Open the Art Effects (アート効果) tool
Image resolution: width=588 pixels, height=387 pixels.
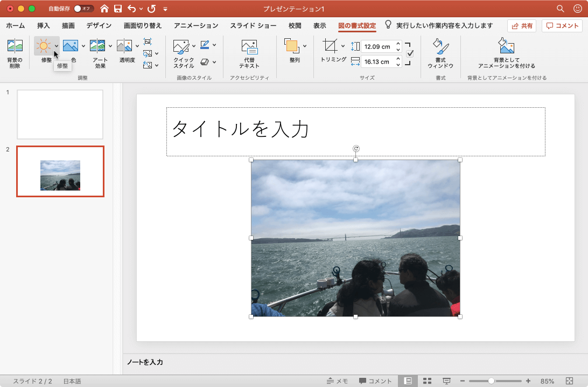(98, 47)
